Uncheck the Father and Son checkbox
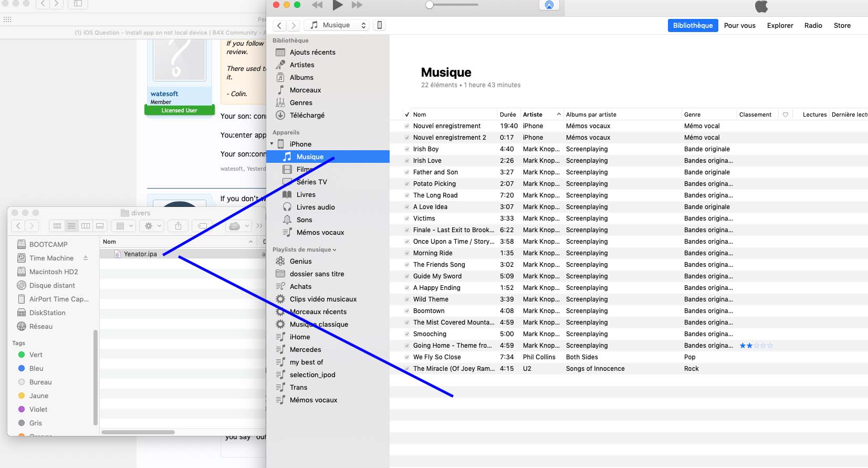 (x=406, y=172)
